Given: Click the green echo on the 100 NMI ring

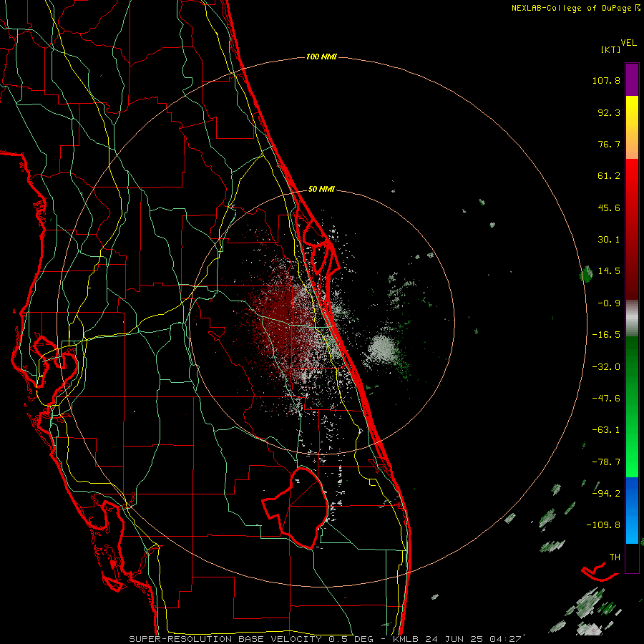Looking at the screenshot, I should 587,274.
